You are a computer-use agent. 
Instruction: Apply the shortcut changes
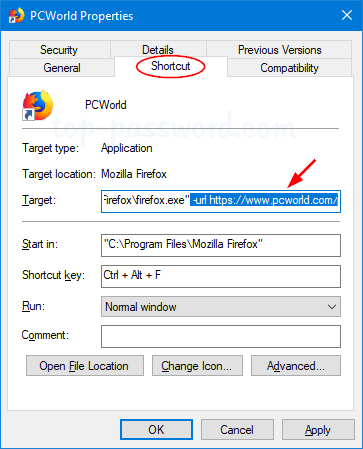pyautogui.click(x=318, y=430)
